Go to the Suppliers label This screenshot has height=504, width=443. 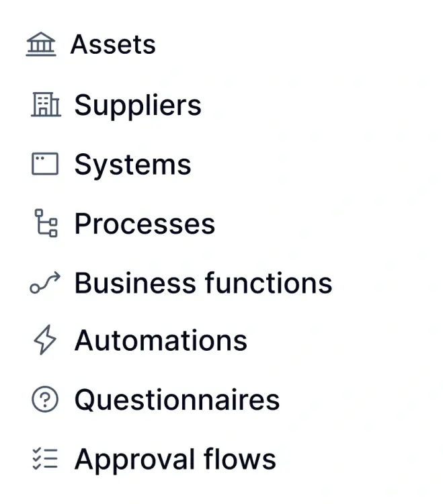tap(138, 106)
